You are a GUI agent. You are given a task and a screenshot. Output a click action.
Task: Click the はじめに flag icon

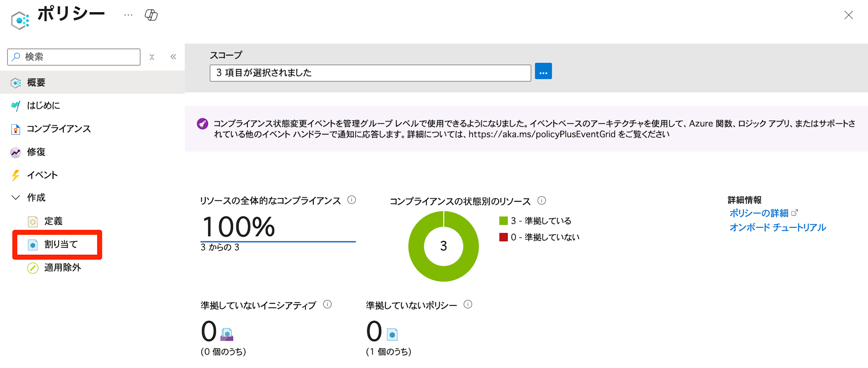coord(16,106)
